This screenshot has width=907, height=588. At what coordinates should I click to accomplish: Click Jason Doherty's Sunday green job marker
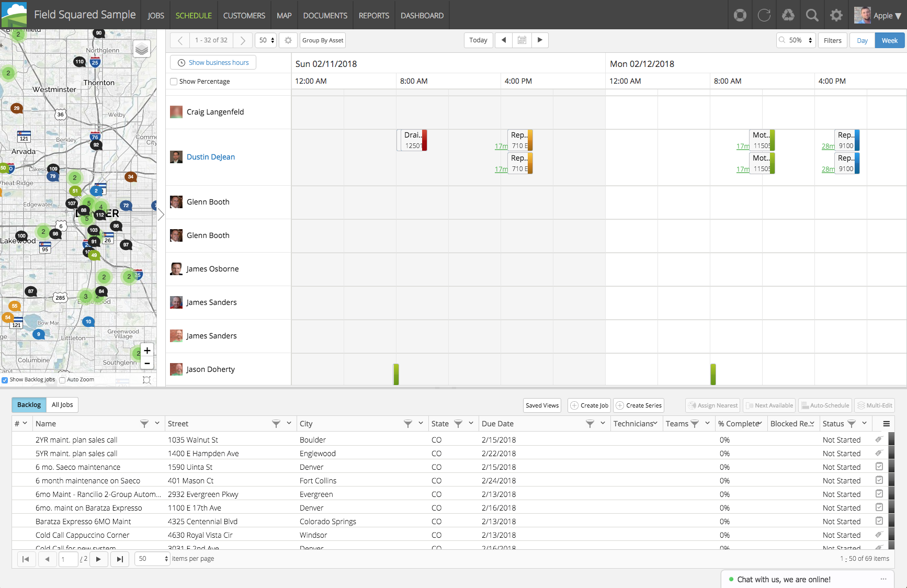tap(396, 374)
